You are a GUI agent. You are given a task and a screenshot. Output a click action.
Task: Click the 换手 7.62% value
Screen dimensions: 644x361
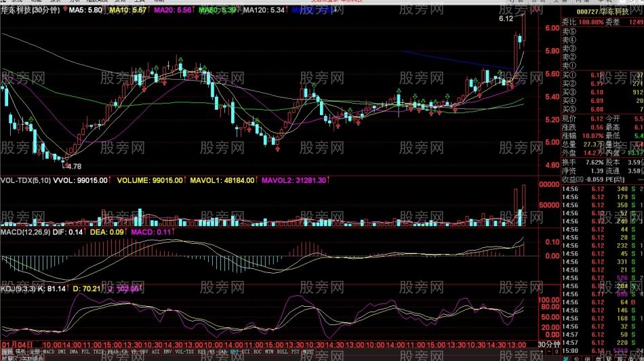pos(593,163)
